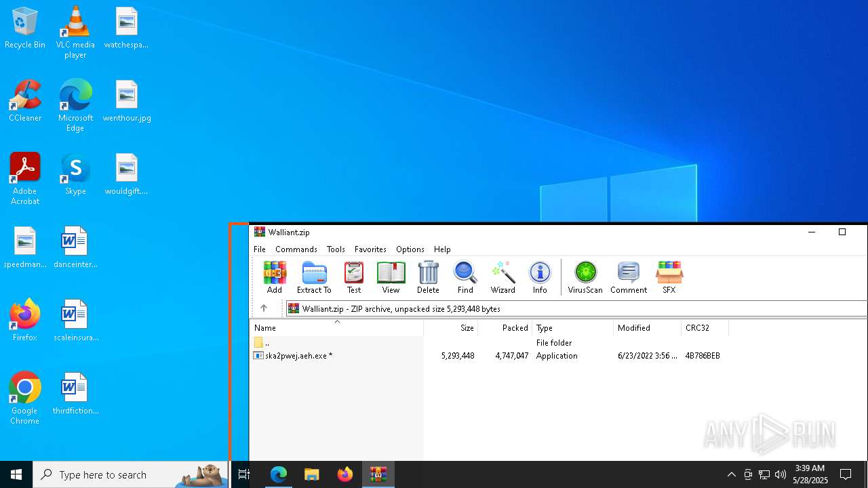Click CRC32 value 4B786BEB

[x=703, y=356]
